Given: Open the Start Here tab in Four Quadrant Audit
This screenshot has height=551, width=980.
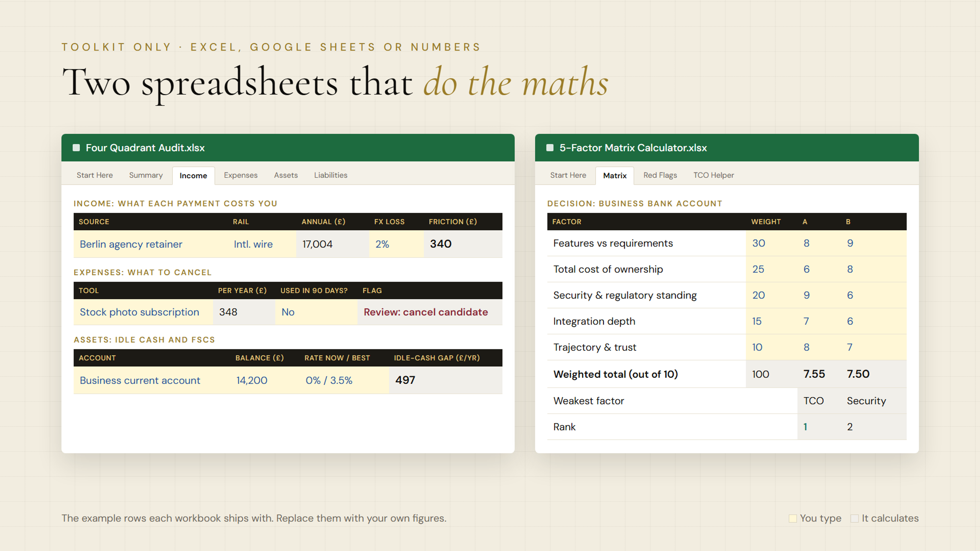Looking at the screenshot, I should [95, 175].
